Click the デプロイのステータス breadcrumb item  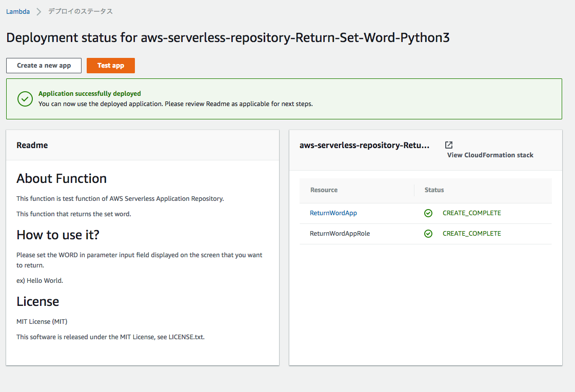click(x=80, y=11)
